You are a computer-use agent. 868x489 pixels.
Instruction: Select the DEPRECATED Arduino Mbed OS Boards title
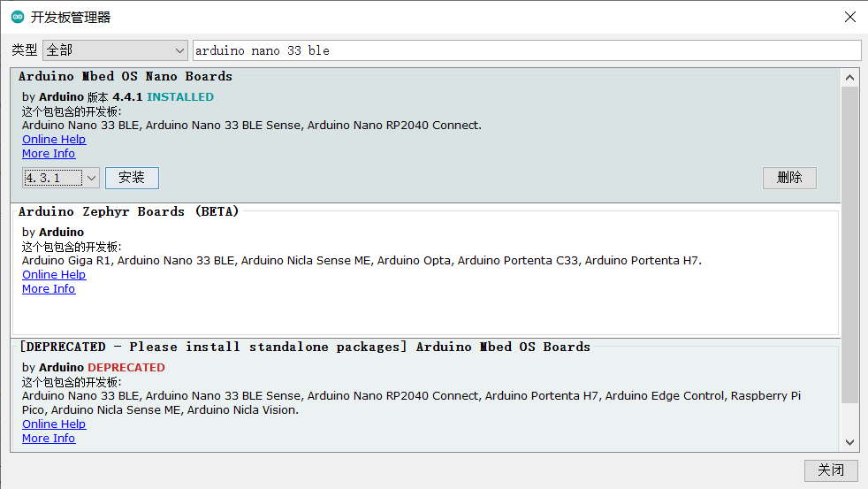305,347
